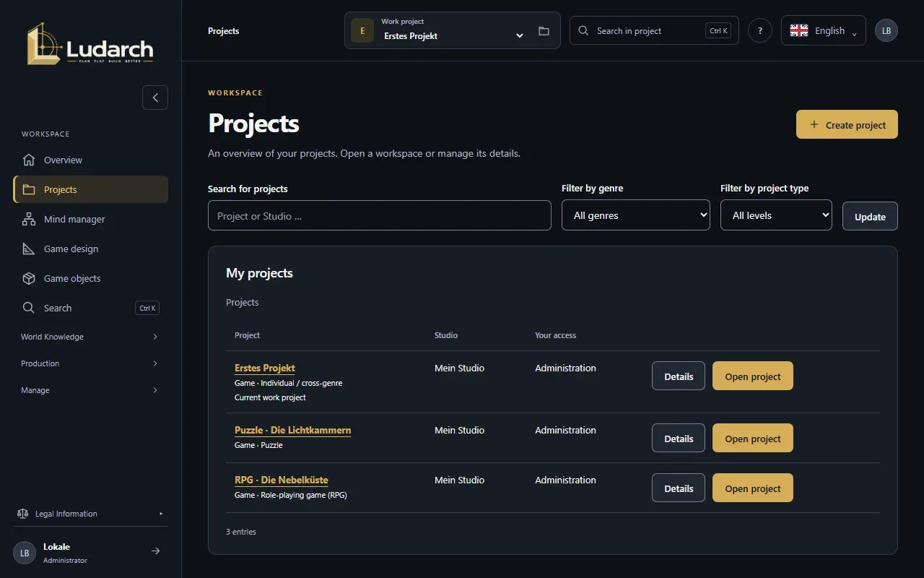The width and height of the screenshot is (924, 578).
Task: Collapse the sidebar with the chevron button
Action: click(155, 98)
